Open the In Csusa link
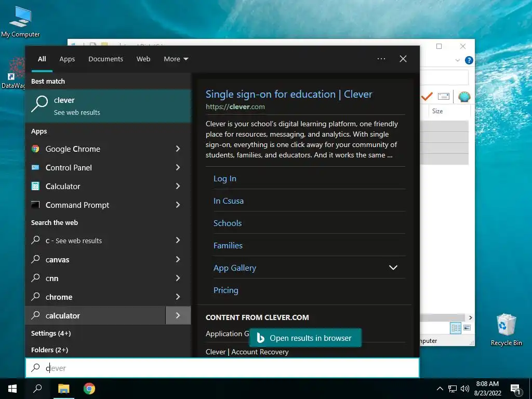The width and height of the screenshot is (532, 399). pyautogui.click(x=229, y=201)
